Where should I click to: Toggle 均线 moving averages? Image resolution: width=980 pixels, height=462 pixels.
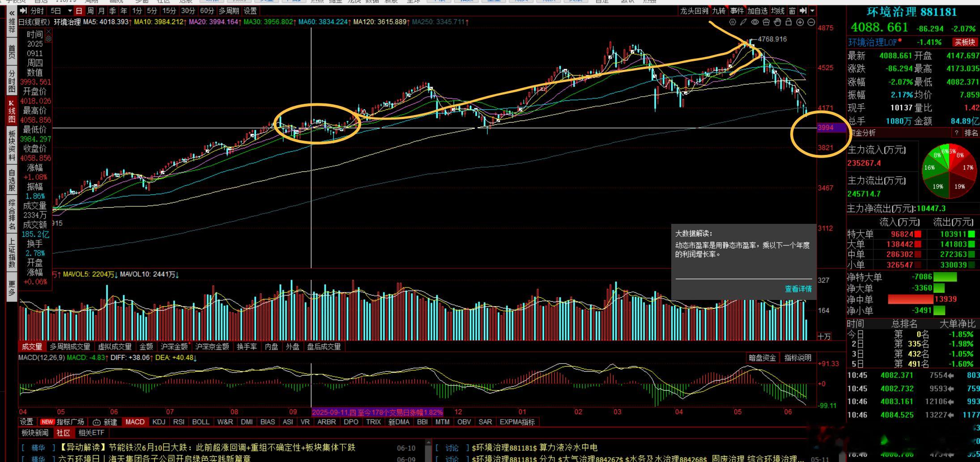(778, 11)
